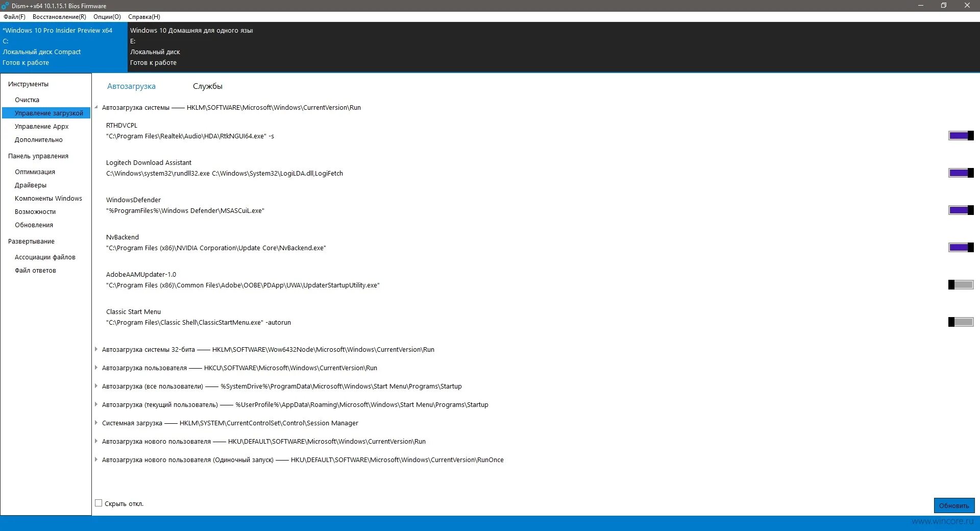The image size is (980, 531).
Task: Switch to the Службы tab
Action: pos(208,86)
